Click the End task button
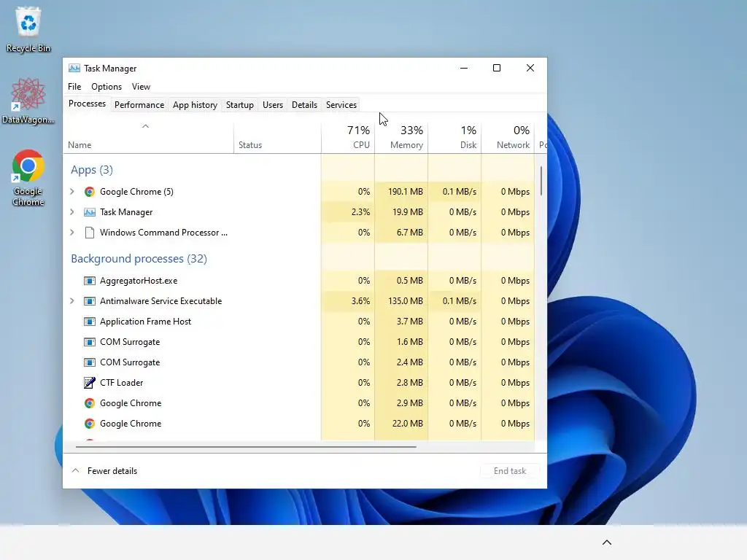The height and width of the screenshot is (560, 747). tap(510, 470)
